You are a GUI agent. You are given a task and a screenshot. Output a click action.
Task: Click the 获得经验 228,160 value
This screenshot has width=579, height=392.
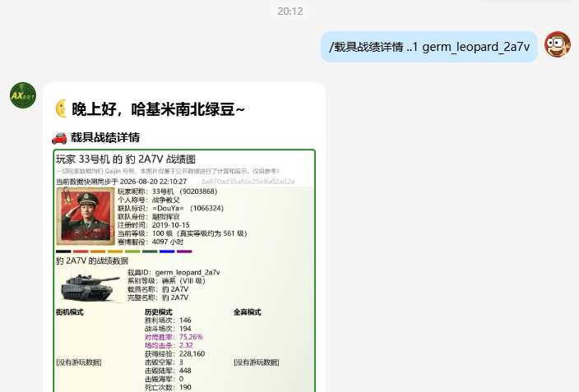tap(192, 353)
